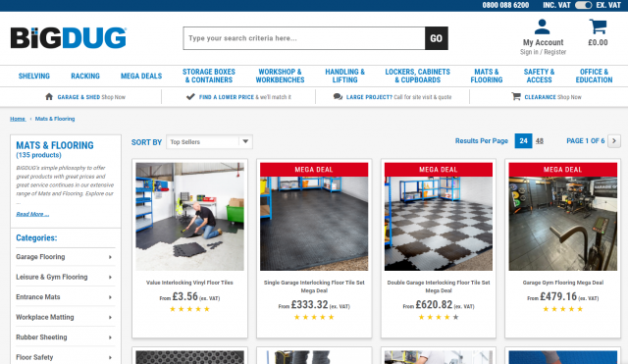Viewport: 628px width, 364px height.
Task: Click the Leisure & Gym Flooring label
Action: 52,277
